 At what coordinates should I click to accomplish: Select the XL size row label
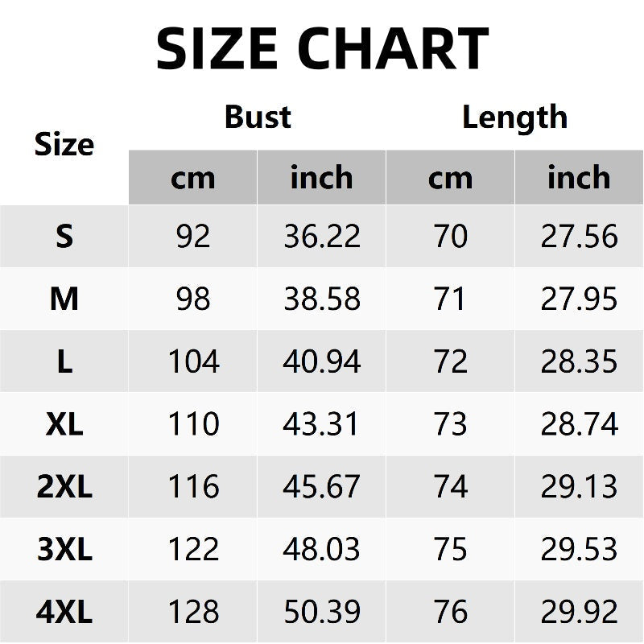click(x=64, y=424)
